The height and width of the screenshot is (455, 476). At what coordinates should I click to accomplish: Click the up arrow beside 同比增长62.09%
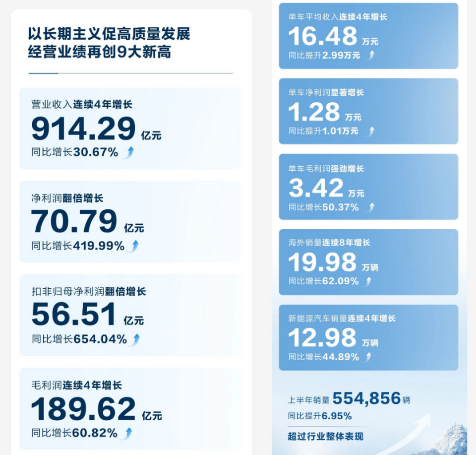(x=368, y=281)
